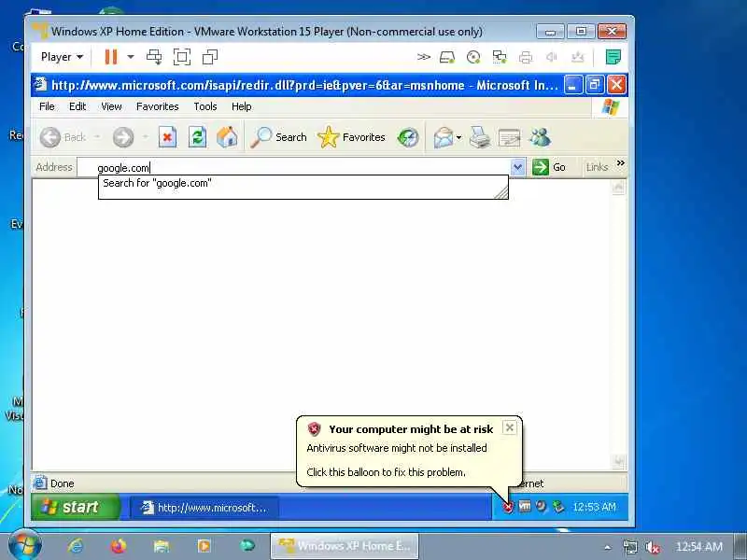This screenshot has height=560, width=747.
Task: Click the Messenger icon in IE toolbar
Action: click(x=541, y=137)
